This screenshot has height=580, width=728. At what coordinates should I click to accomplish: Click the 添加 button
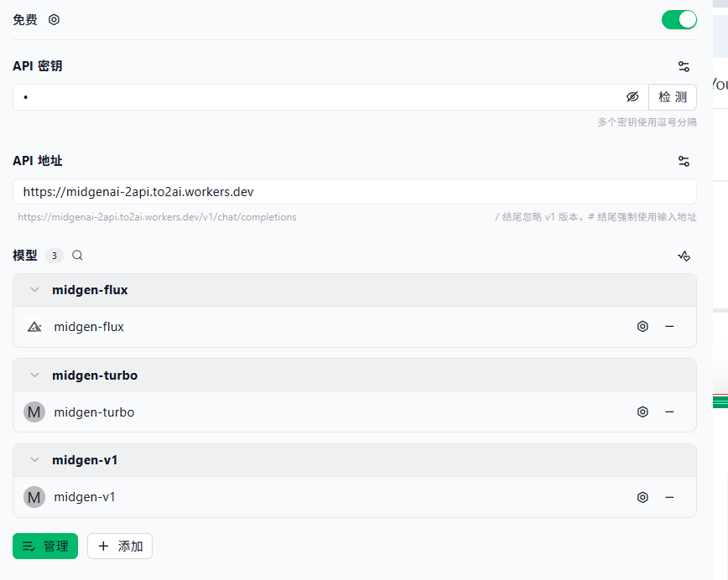pos(120,546)
